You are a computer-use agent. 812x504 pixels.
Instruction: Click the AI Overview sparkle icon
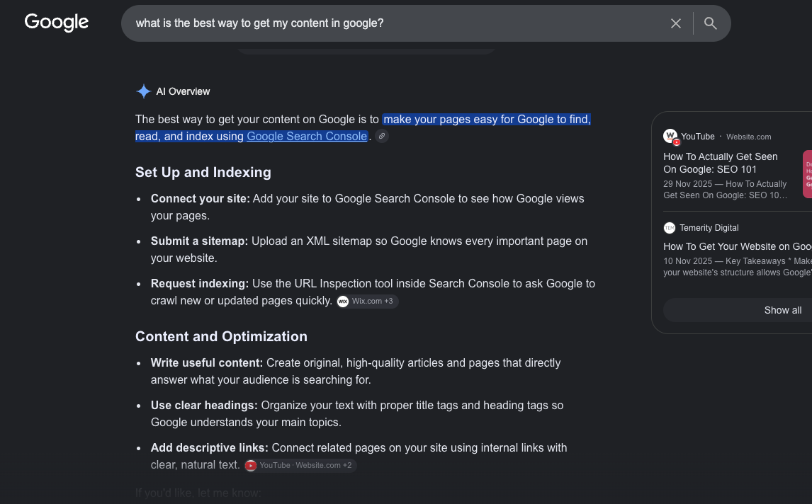point(143,91)
